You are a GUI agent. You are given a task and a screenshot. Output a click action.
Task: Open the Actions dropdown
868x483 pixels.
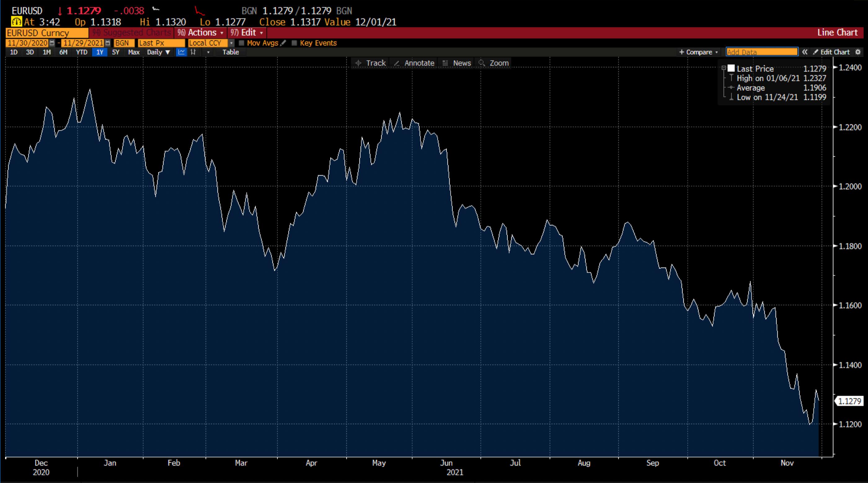201,33
